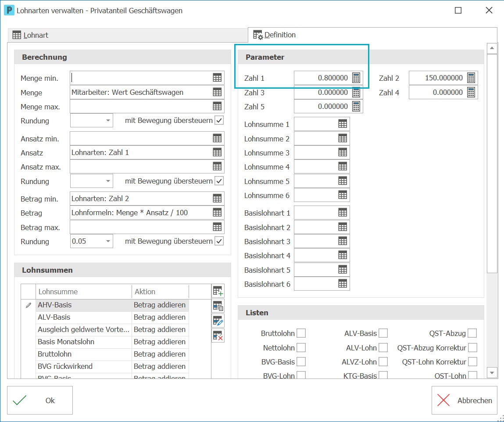Open the calculator for Zahl 5
The width and height of the screenshot is (504, 422).
356,107
